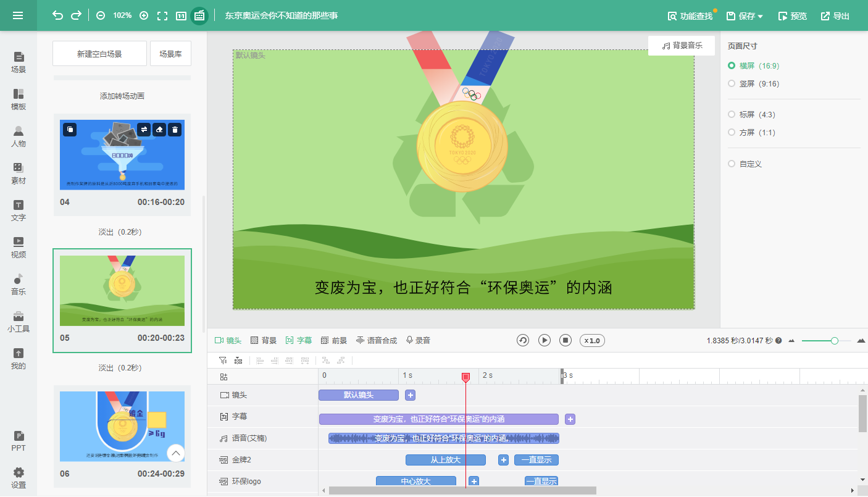This screenshot has width=868, height=497.
Task: Click timeline zoom-out small mountain icon
Action: (791, 341)
